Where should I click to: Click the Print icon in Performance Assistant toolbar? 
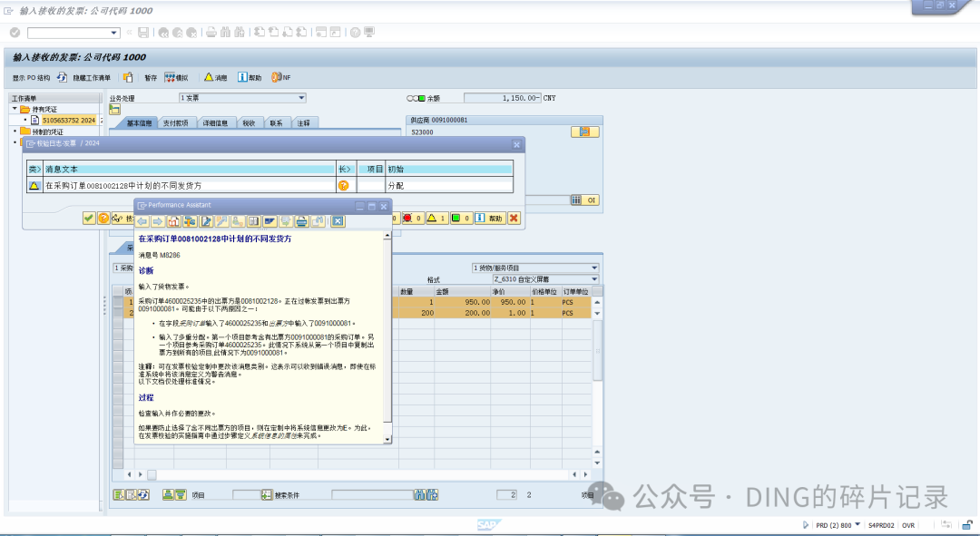(x=302, y=221)
